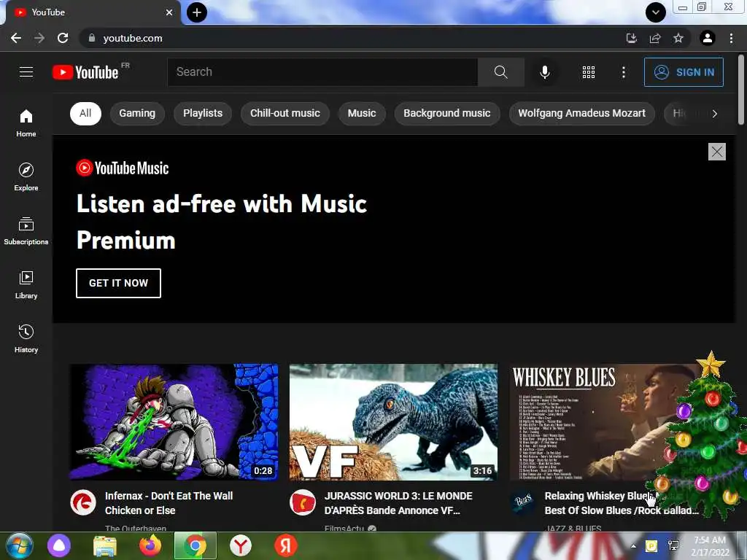The height and width of the screenshot is (560, 747).
Task: Select the Background music chip
Action: 447,113
